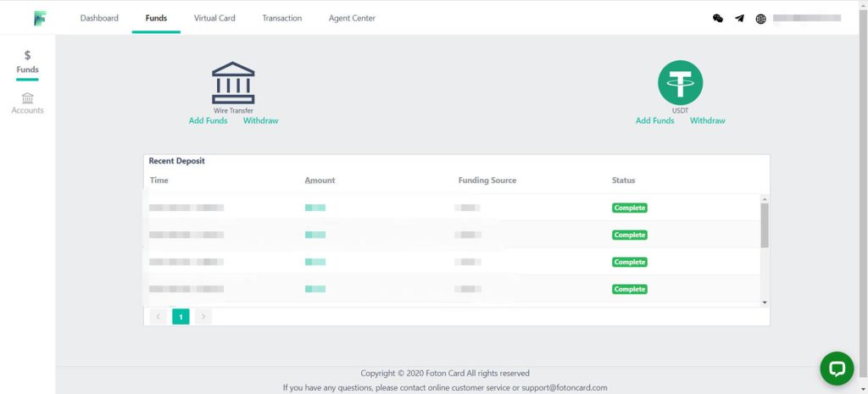Click the deposit table scrollbar thumb
Viewport: 868px width, 394px height.
[765, 225]
